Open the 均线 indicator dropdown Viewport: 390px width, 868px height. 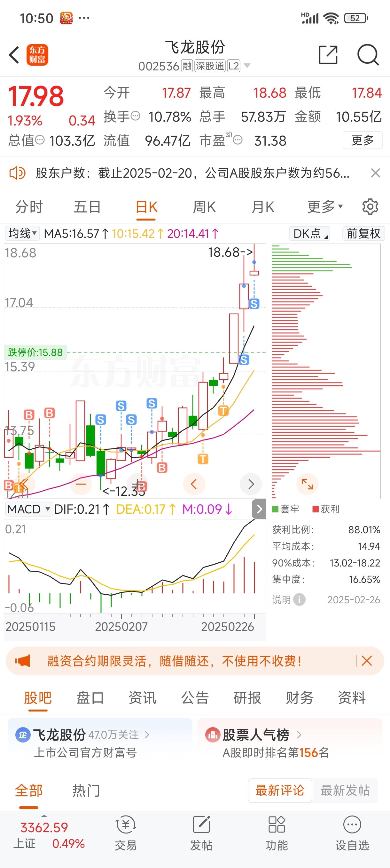[x=22, y=233]
